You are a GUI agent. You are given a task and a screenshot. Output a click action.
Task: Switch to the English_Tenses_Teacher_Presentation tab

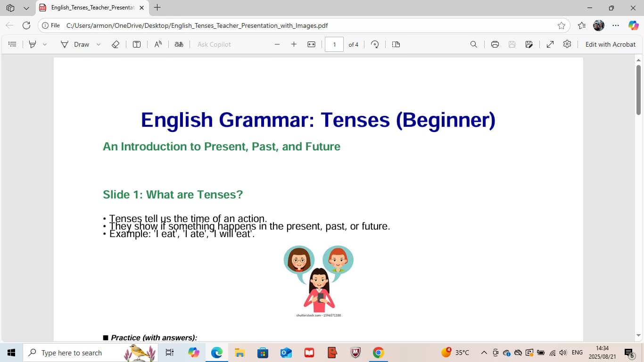[x=92, y=8]
